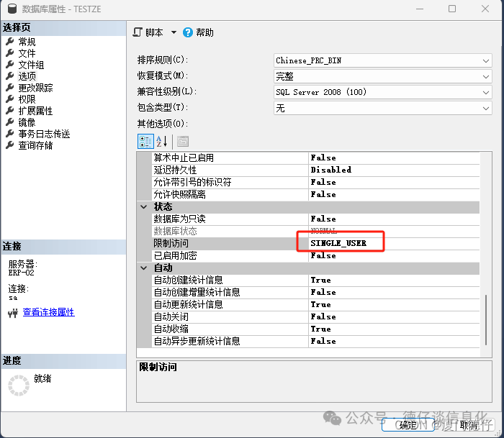The image size is (504, 438).
Task: Select the 选项 page in sidebar
Action: 27,76
